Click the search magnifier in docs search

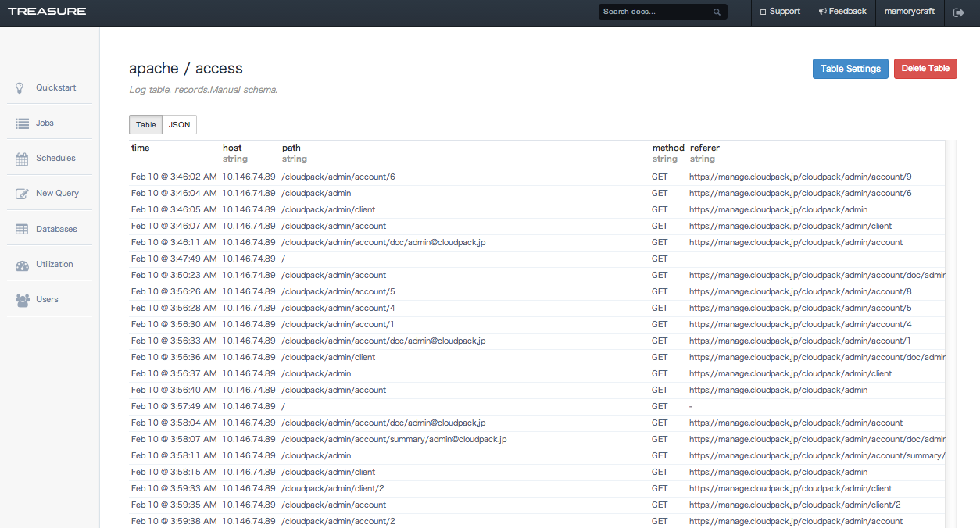pos(717,12)
